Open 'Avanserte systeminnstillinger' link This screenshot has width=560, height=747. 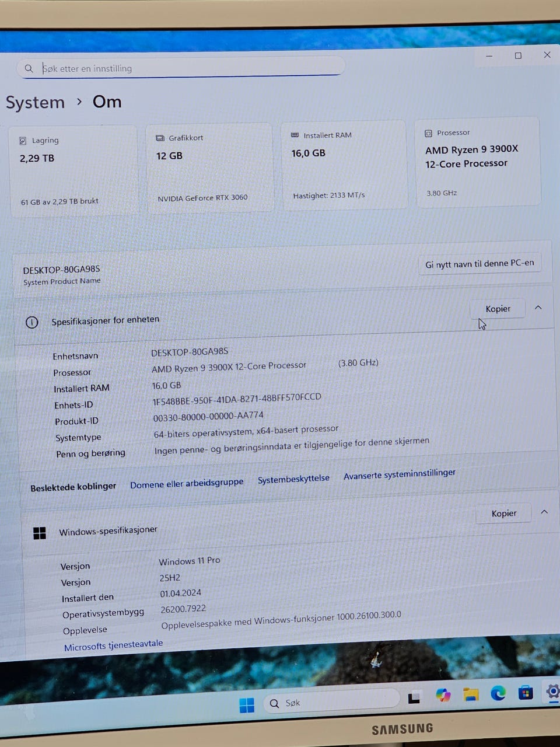(x=400, y=474)
